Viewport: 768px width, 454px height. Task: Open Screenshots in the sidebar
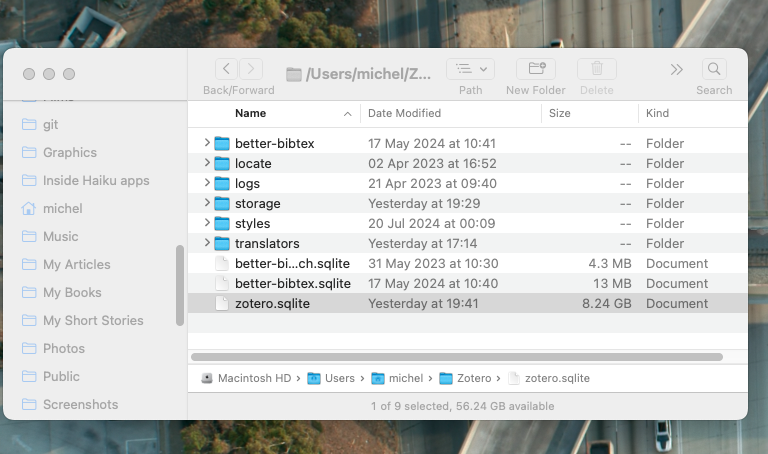81,405
